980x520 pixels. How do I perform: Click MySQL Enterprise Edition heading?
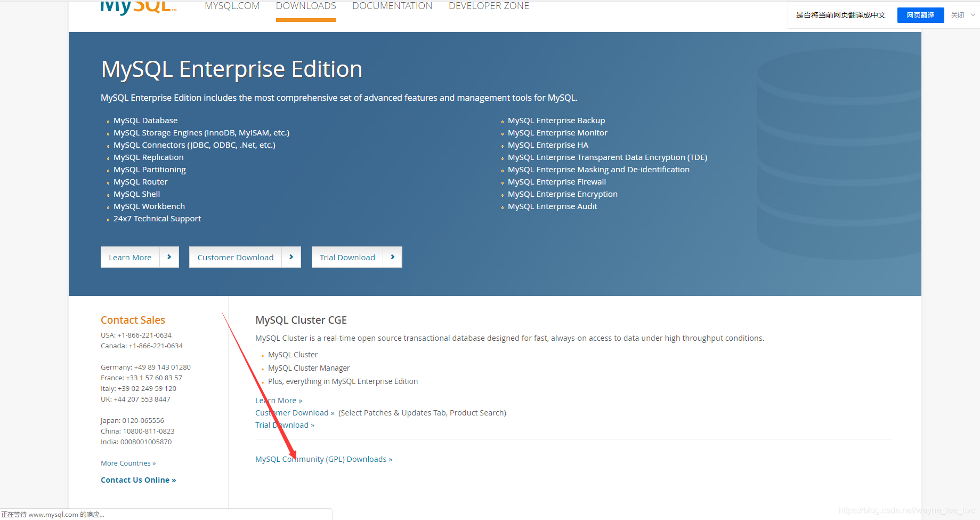click(232, 69)
